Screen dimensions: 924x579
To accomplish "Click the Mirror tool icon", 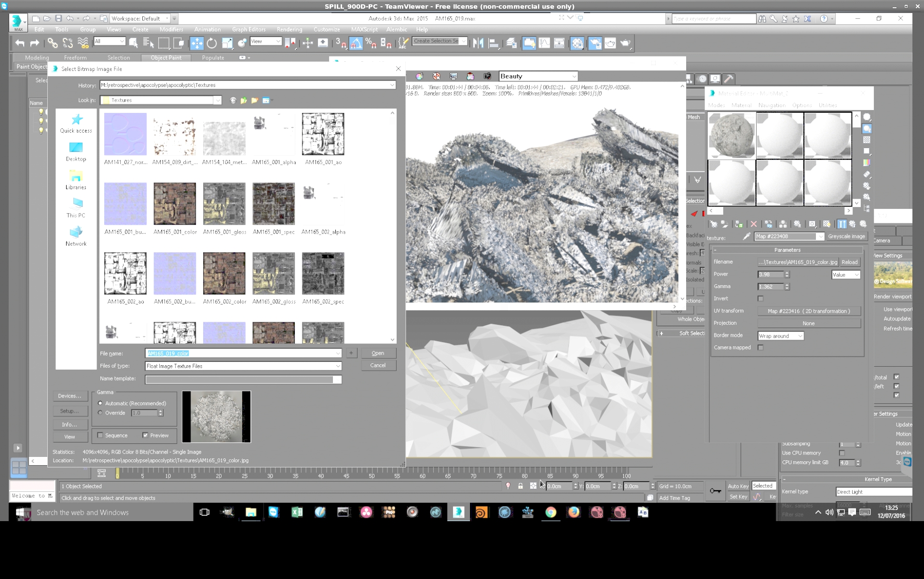I will 478,43.
